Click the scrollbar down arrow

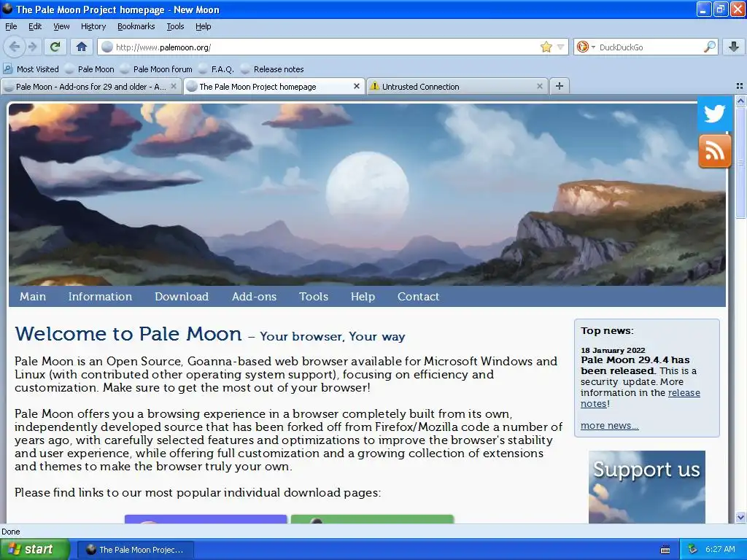740,517
